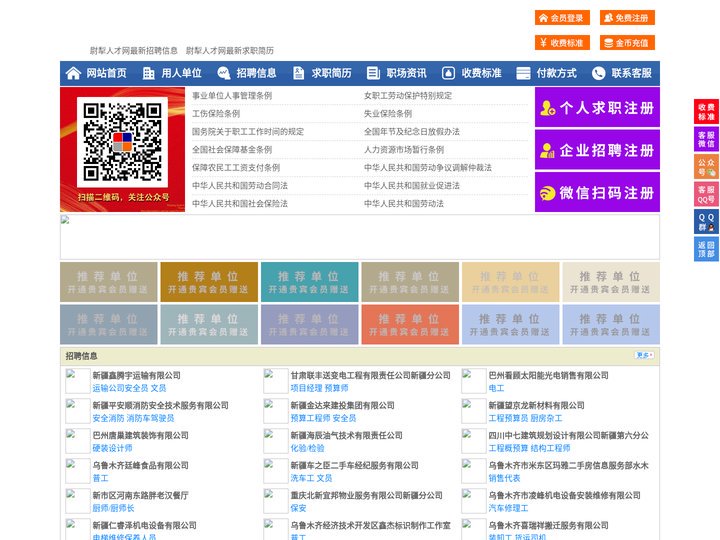Image resolution: width=720 pixels, height=540 pixels.
Task: Open 客服QQ号 pink sidebar widget
Action: [706, 194]
